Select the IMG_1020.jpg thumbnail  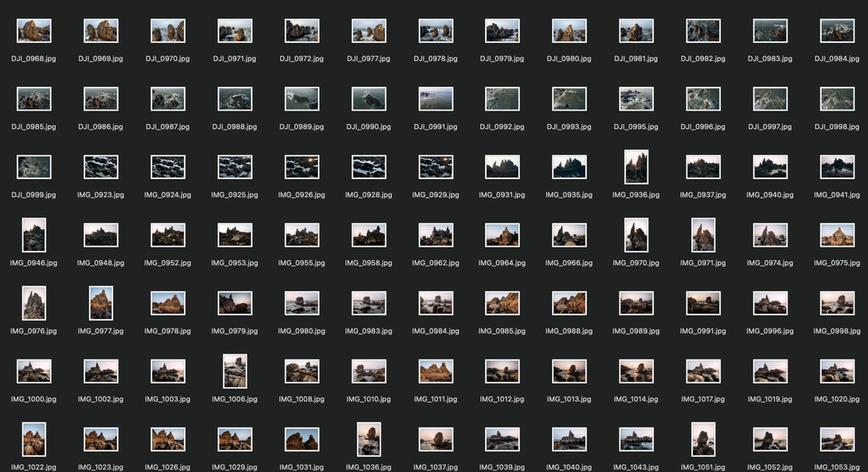tap(837, 371)
